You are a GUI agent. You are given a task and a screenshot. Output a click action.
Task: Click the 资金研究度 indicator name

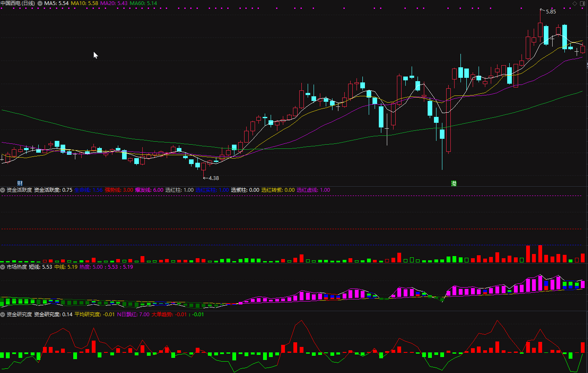pyautogui.click(x=19, y=315)
